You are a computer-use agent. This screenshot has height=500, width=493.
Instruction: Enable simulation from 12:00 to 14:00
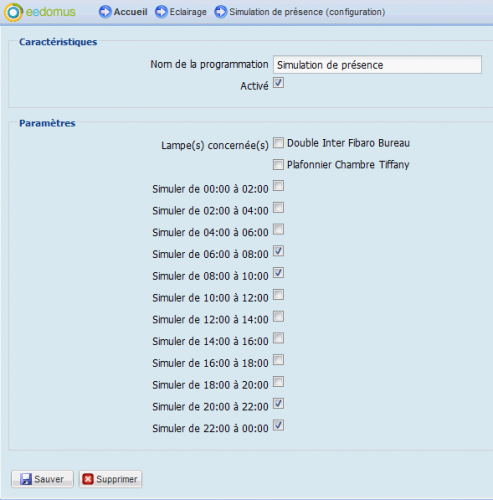[278, 316]
